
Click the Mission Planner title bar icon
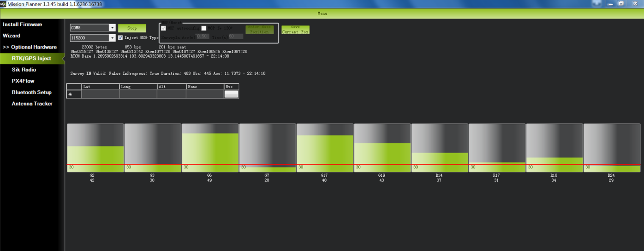(3, 4)
